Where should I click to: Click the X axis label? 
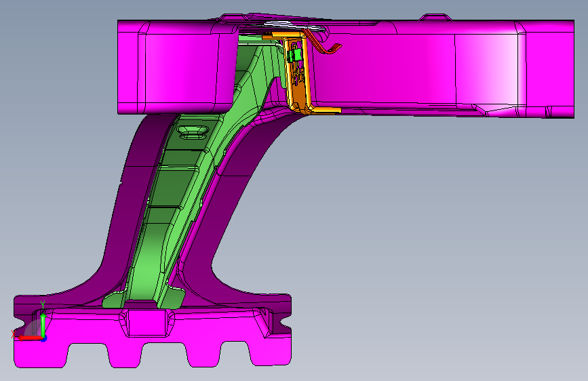coord(14,334)
